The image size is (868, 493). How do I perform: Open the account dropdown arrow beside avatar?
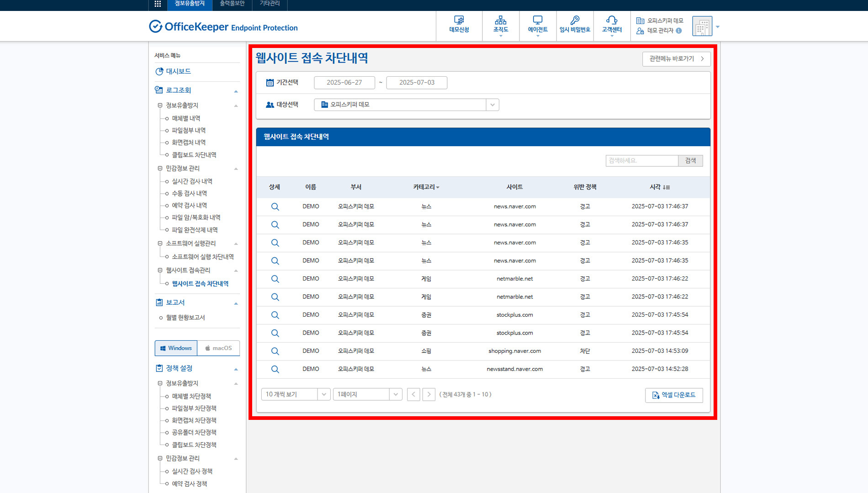718,27
